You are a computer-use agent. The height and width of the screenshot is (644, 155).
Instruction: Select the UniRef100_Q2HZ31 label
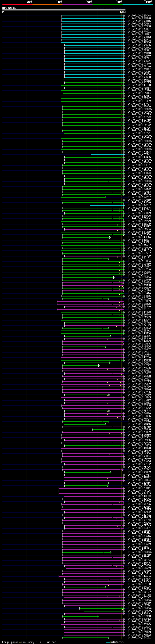pyautogui.click(x=139, y=638)
